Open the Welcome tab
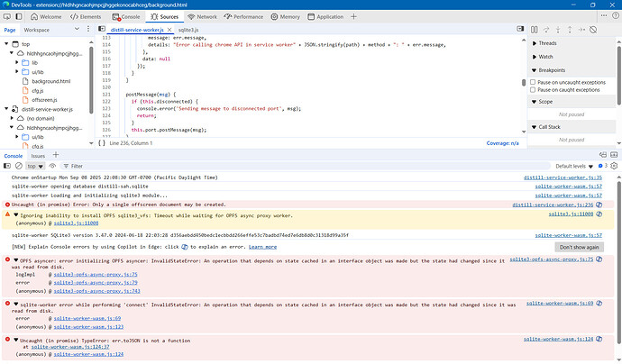Screen dimensions: 622x364 click(46, 16)
